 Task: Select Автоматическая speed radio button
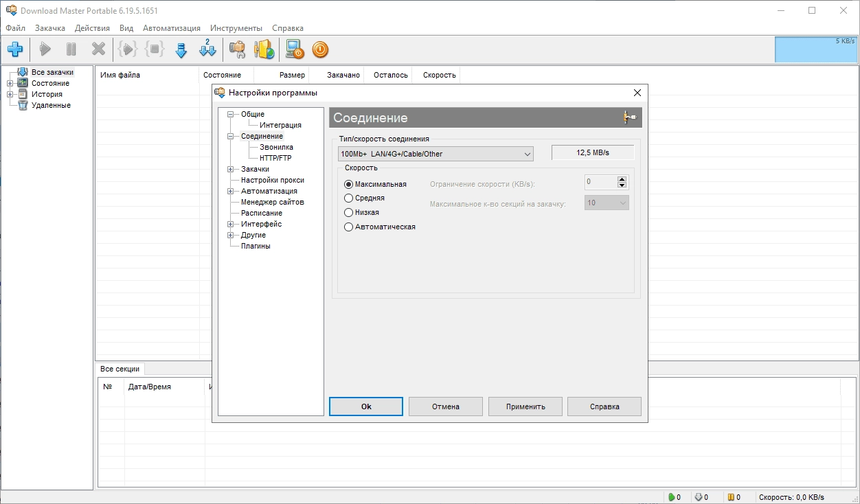[348, 227]
